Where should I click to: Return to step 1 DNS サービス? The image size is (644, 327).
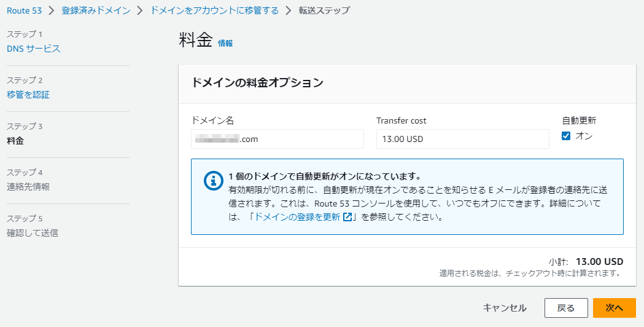coord(34,49)
